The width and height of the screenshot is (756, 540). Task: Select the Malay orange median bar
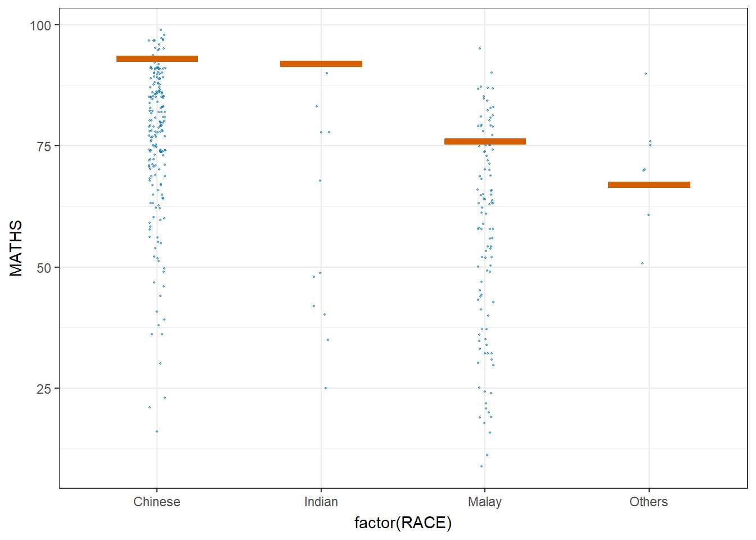click(x=485, y=142)
